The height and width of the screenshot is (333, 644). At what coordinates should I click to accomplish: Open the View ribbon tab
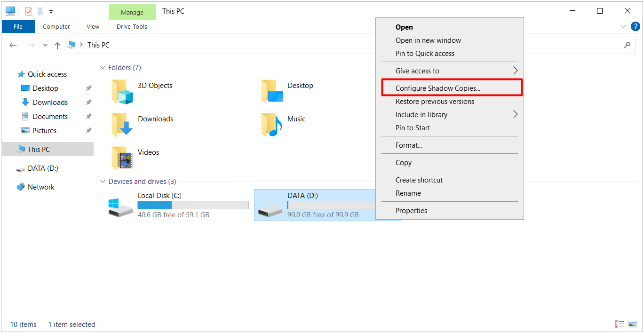(93, 26)
